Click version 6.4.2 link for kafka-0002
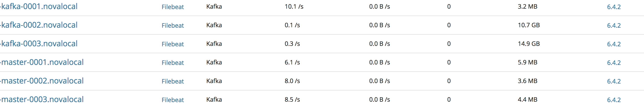The width and height of the screenshot is (644, 106). pos(614,26)
